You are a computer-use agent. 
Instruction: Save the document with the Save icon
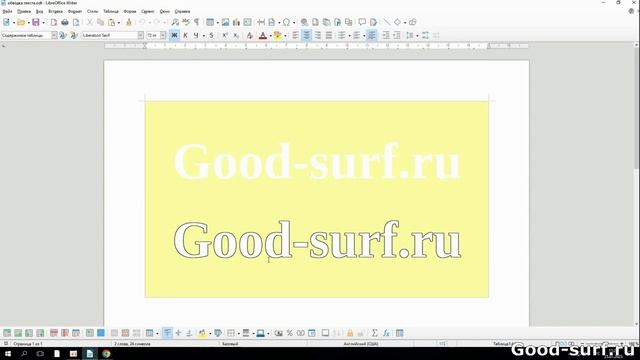[36, 22]
